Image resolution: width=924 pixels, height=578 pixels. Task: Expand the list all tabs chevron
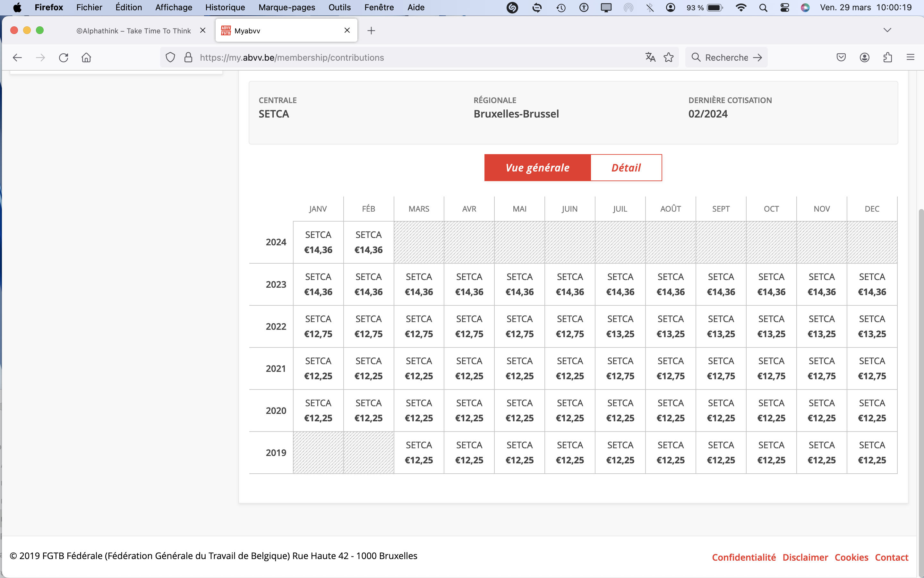click(887, 30)
